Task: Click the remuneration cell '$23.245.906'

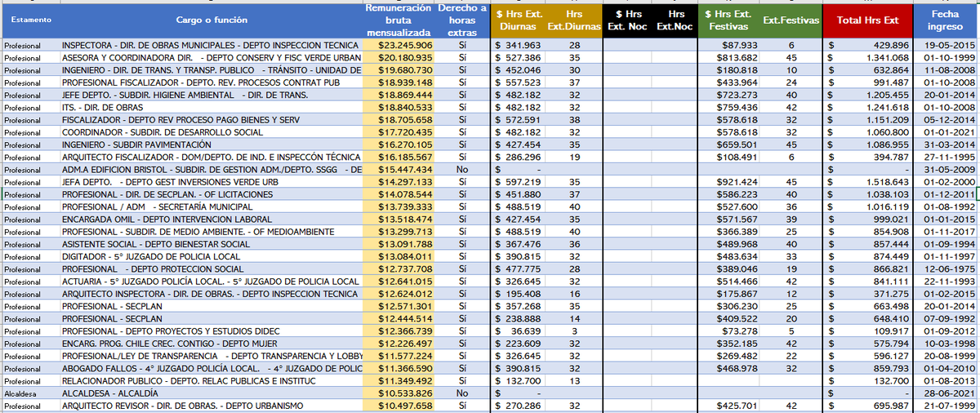Action: click(398, 45)
